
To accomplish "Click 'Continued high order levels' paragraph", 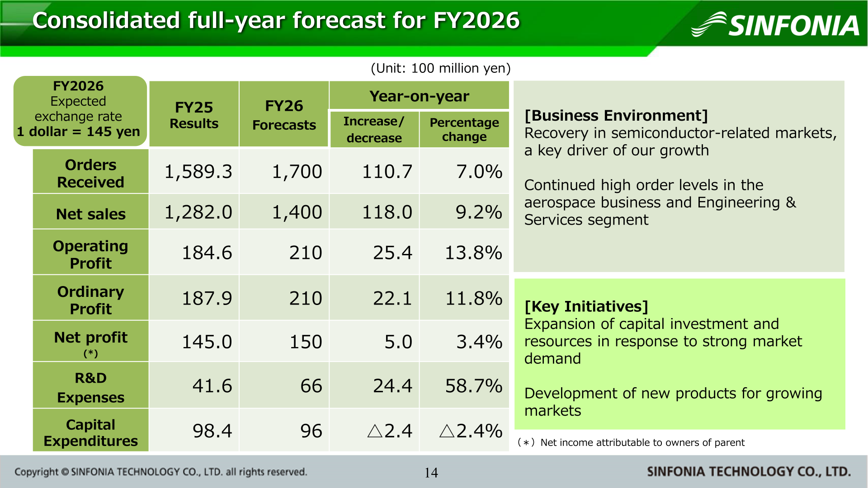I will pyautogui.click(x=660, y=202).
